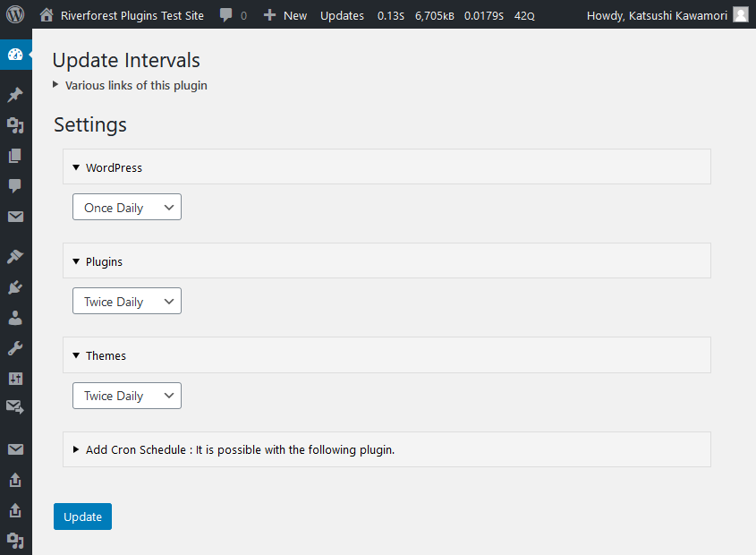
Task: Open the WordPress interval dropdown set to Once Daily
Action: [x=126, y=208]
